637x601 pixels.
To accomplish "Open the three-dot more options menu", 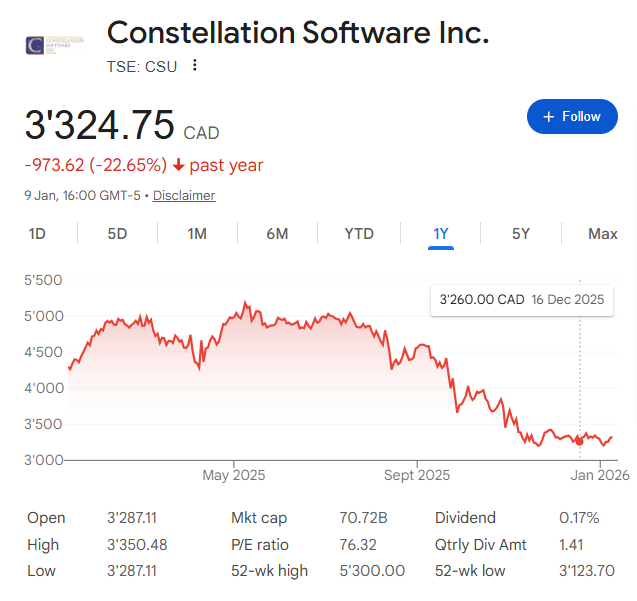I will point(195,66).
